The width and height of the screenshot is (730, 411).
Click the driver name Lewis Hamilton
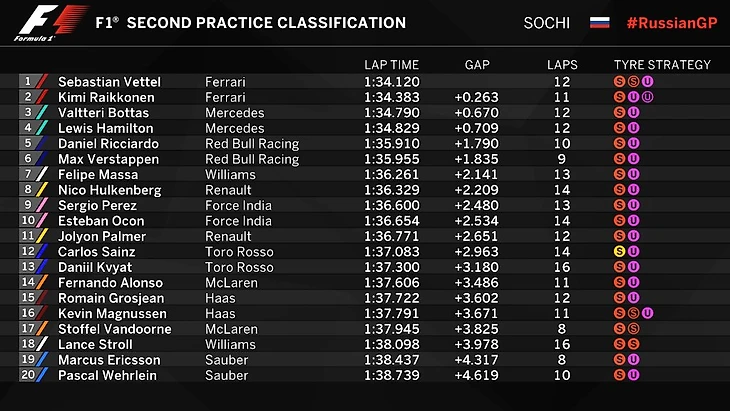coord(101,128)
